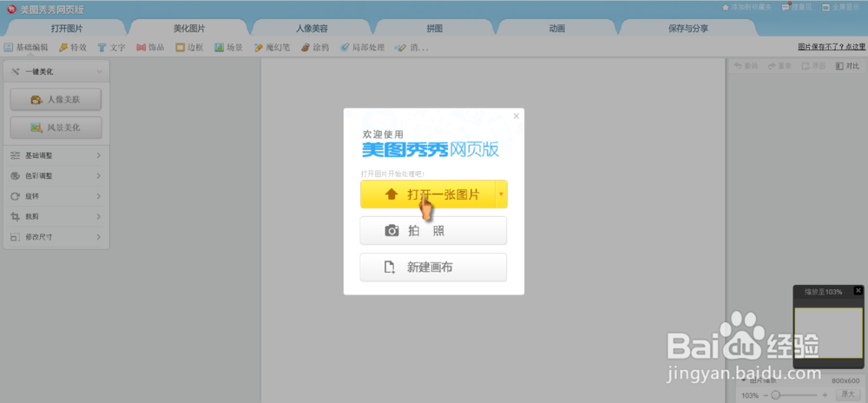Select the 边框 frame tool
This screenshot has width=868, height=403.
point(189,48)
